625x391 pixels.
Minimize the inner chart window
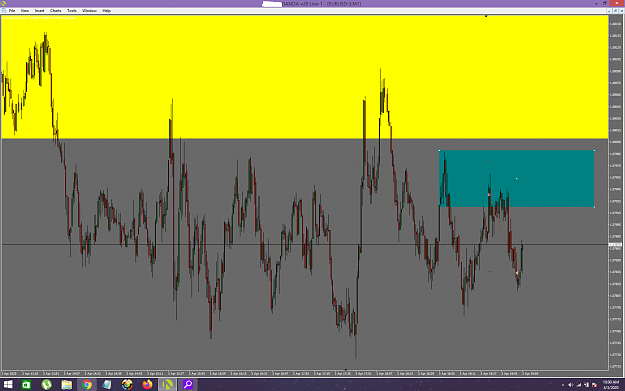pos(609,11)
